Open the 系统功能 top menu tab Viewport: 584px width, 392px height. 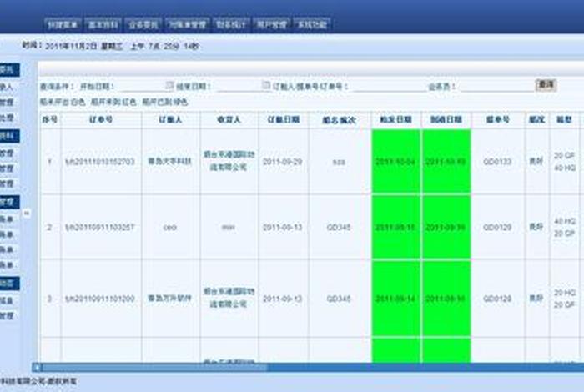(312, 24)
